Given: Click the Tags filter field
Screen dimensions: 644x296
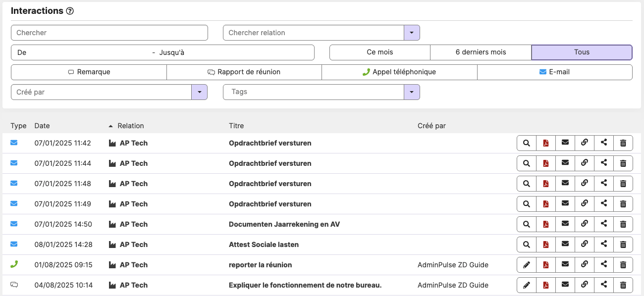Looking at the screenshot, I should pos(314,92).
